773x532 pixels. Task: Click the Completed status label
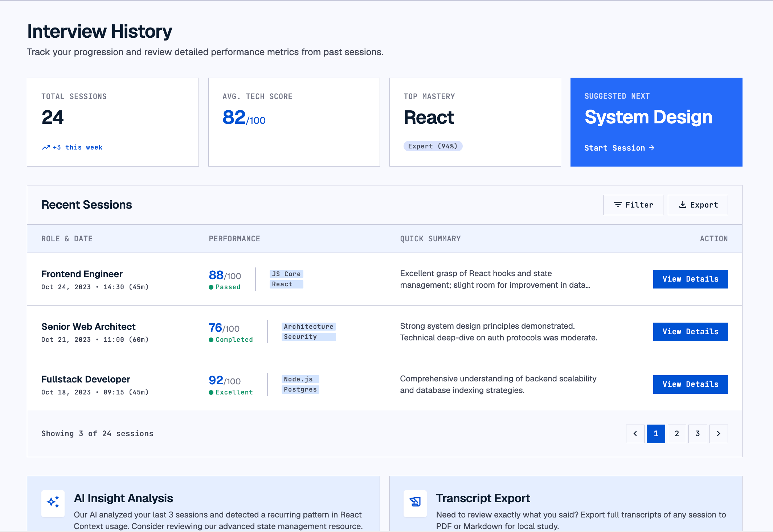pyautogui.click(x=234, y=340)
